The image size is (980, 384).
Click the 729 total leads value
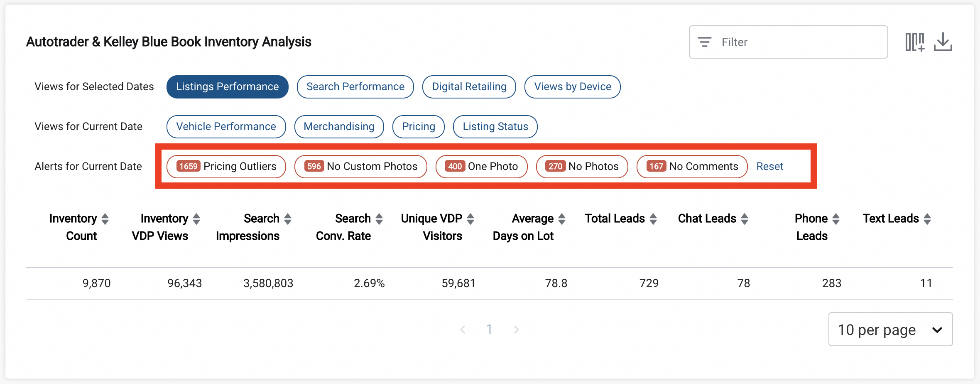649,283
